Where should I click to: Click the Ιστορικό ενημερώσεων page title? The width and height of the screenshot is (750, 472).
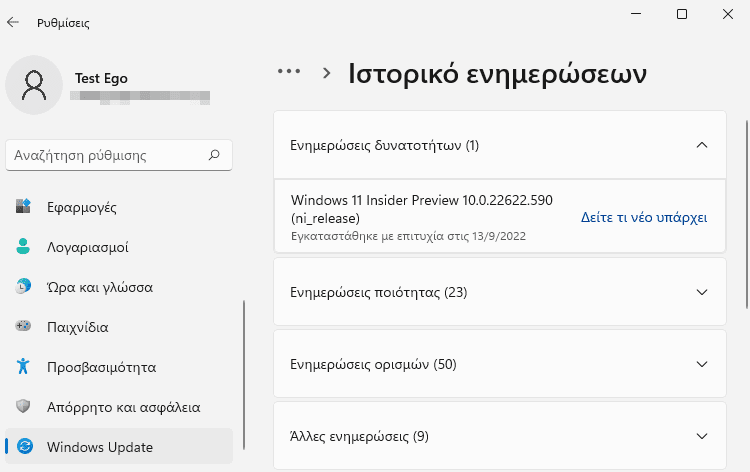pos(497,74)
